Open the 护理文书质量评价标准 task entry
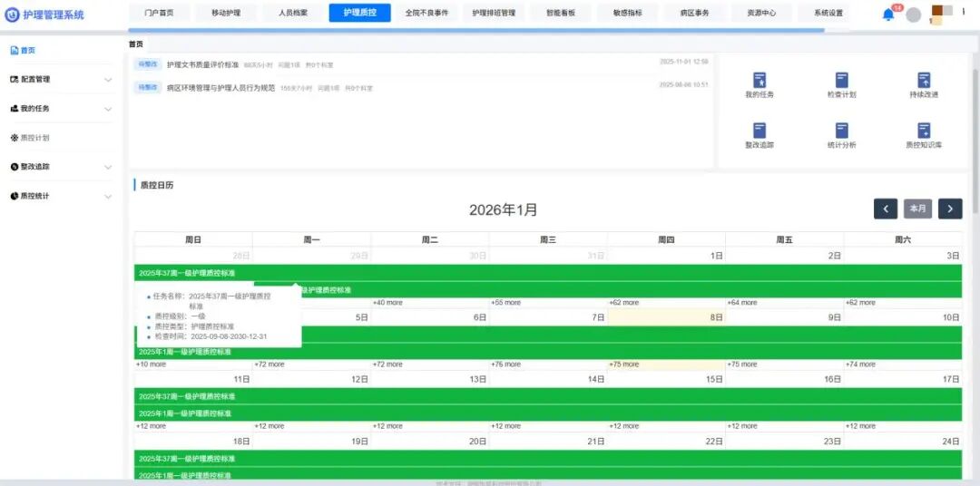980x486 pixels. pos(202,64)
